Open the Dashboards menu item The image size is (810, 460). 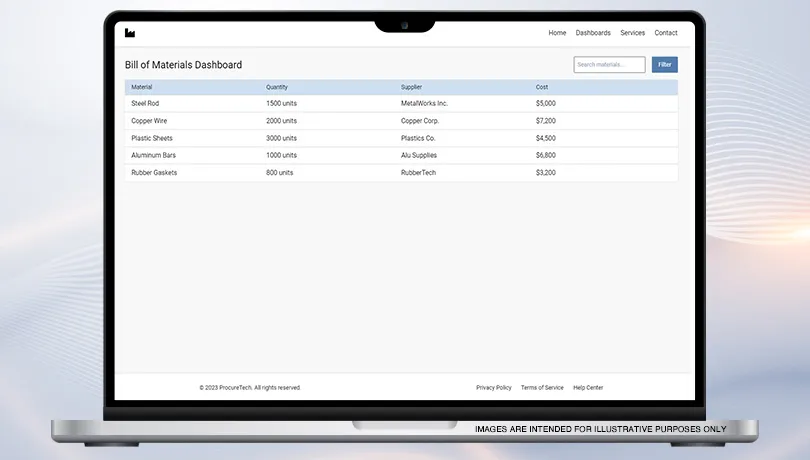click(x=593, y=33)
